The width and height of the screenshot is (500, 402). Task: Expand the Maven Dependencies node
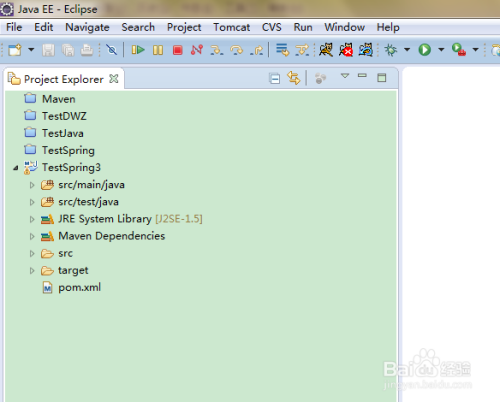click(32, 236)
